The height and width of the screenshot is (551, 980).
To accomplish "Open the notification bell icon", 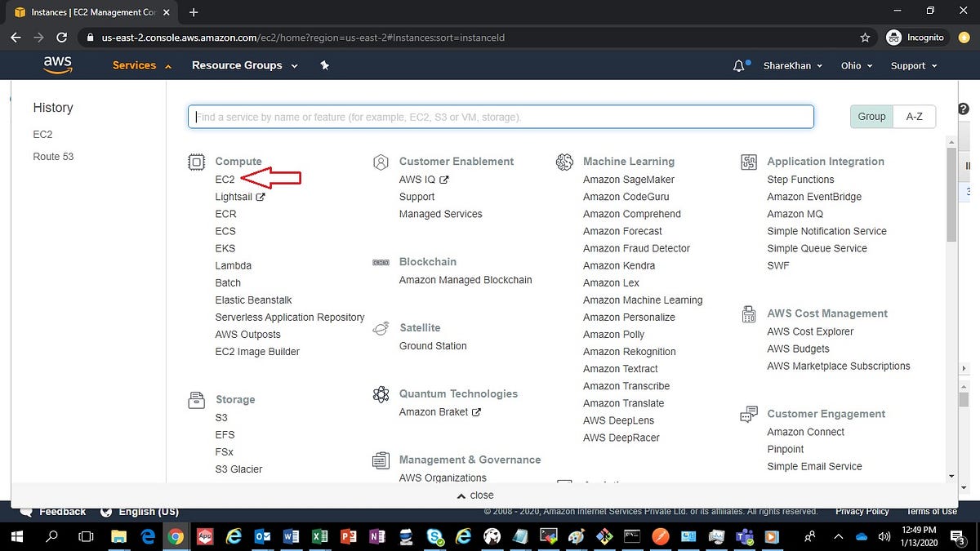I will tap(737, 64).
